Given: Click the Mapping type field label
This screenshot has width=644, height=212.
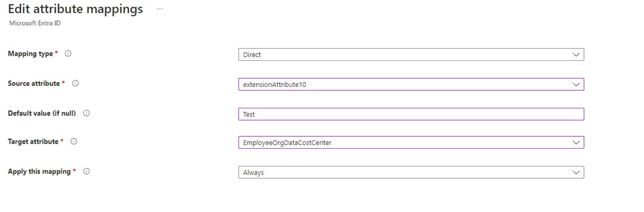Looking at the screenshot, I should [31, 54].
